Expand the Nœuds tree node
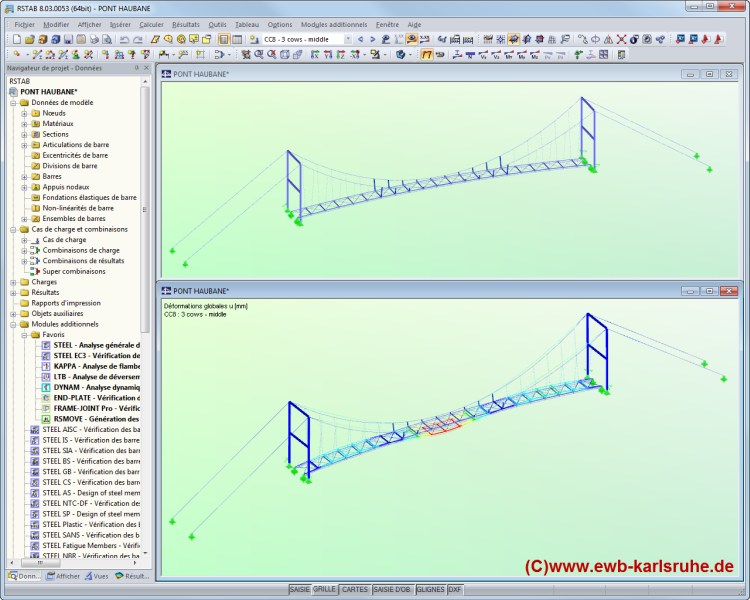Viewport: 750px width, 600px height. 24,113
